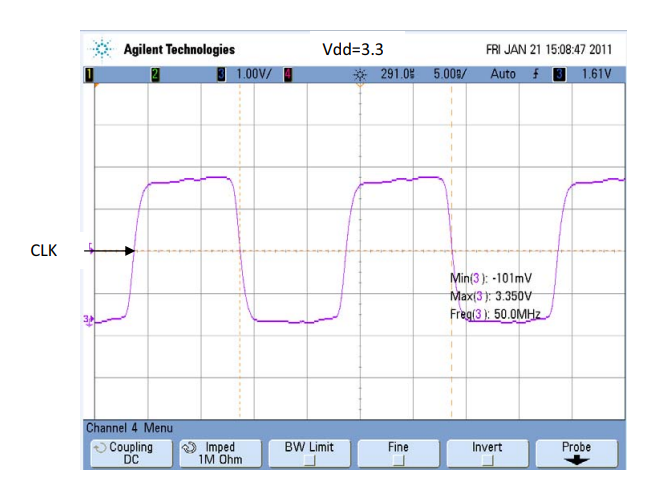The height and width of the screenshot is (482, 665).
Task: Select the green channel 2 indicator
Action: click(x=155, y=74)
